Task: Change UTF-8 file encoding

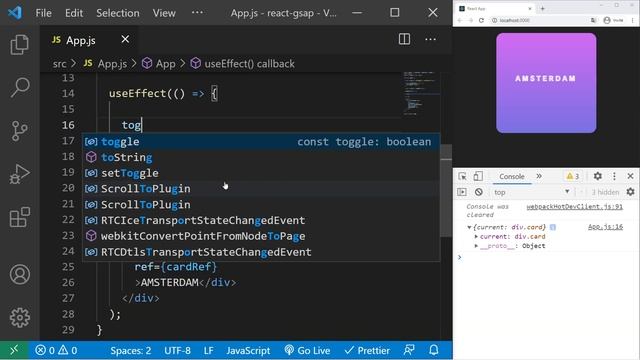Action: pos(177,350)
